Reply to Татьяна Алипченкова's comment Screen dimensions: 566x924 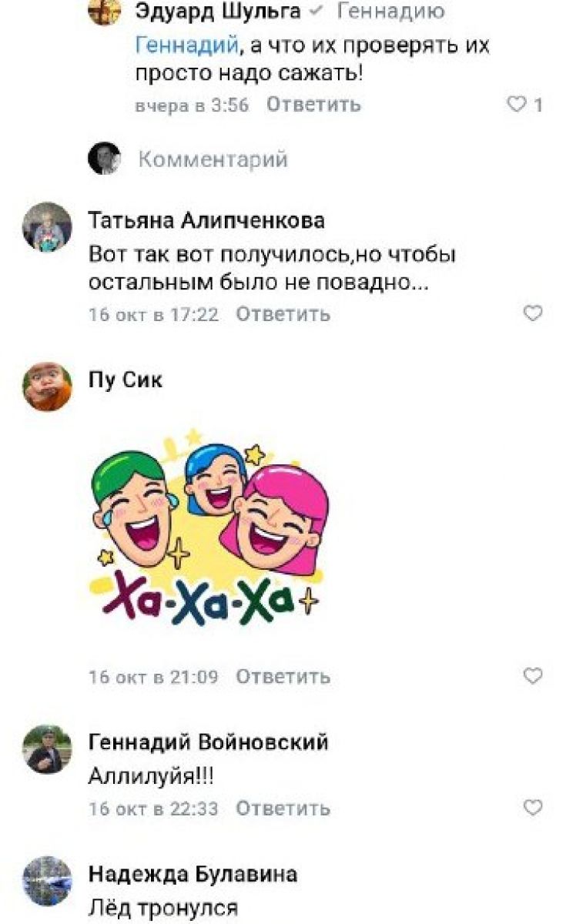[x=283, y=314]
